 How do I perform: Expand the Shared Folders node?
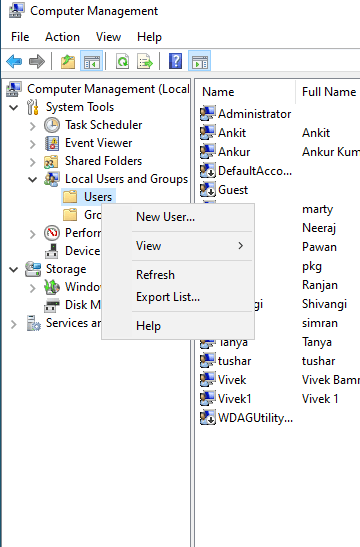pyautogui.click(x=32, y=162)
